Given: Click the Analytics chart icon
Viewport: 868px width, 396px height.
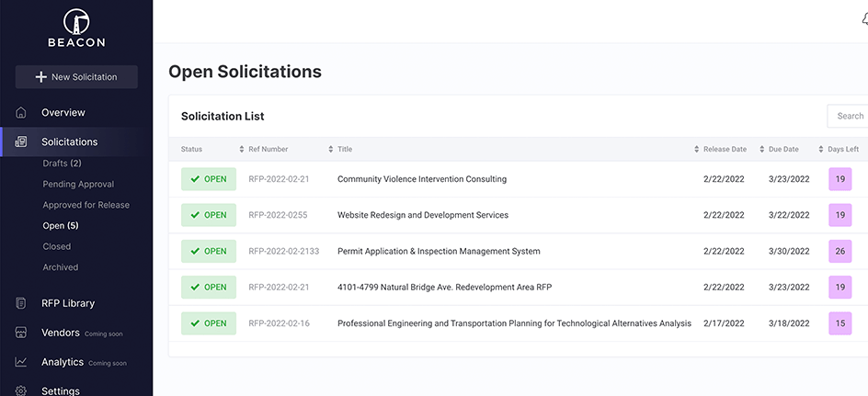Looking at the screenshot, I should [21, 362].
